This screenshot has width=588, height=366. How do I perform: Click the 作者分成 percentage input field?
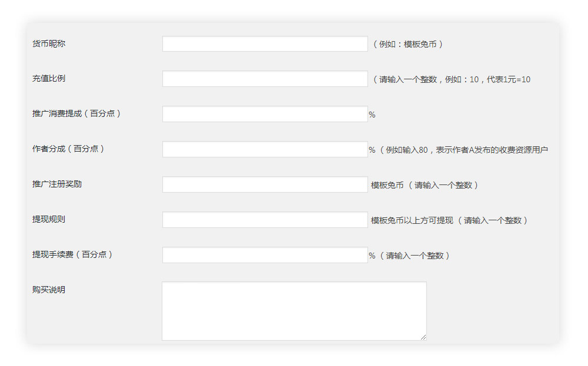(265, 149)
